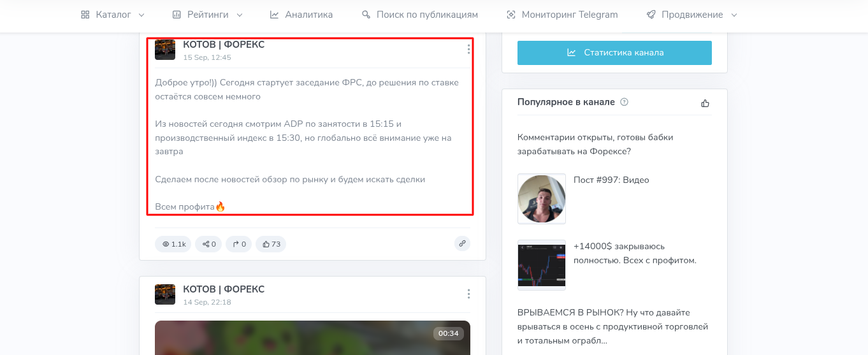
Task: Click the Аналитика line chart icon
Action: 274,15
